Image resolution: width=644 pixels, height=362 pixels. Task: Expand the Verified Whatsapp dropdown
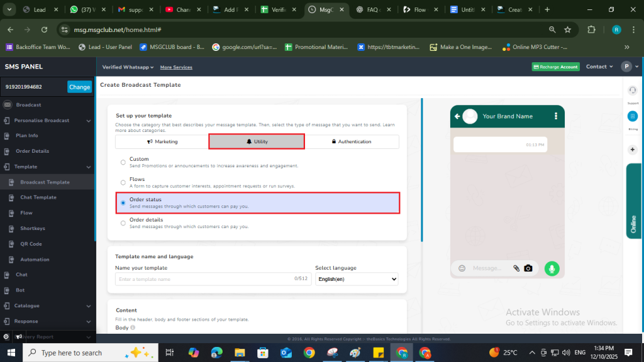click(x=128, y=67)
